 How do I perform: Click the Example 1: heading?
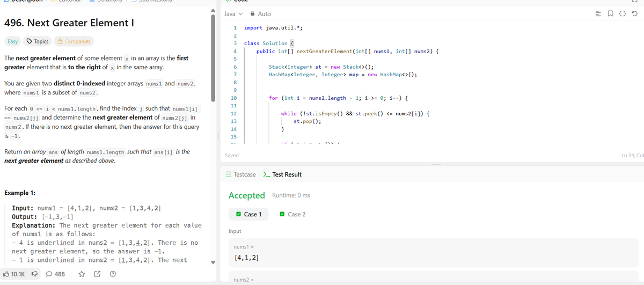(x=20, y=193)
